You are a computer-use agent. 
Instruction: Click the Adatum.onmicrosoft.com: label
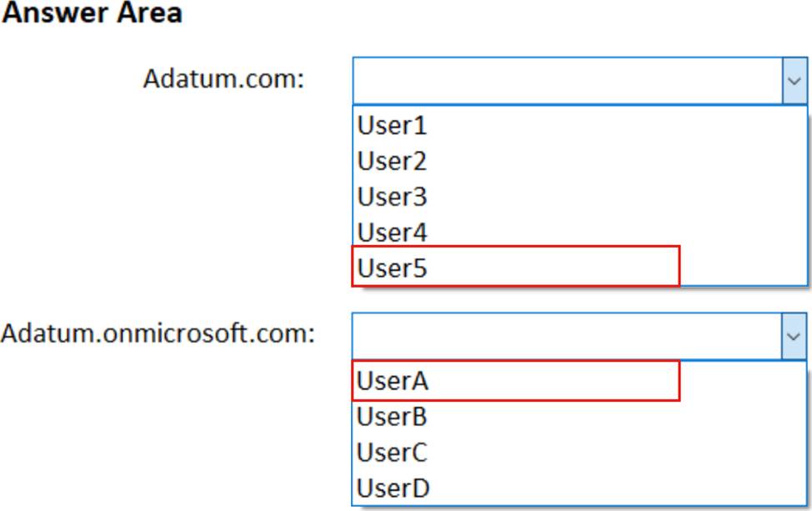click(x=158, y=334)
